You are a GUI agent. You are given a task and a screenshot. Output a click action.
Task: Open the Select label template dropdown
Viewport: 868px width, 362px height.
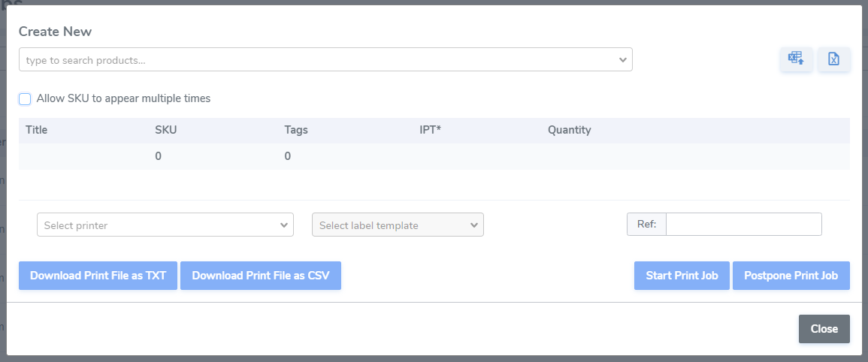pyautogui.click(x=398, y=225)
